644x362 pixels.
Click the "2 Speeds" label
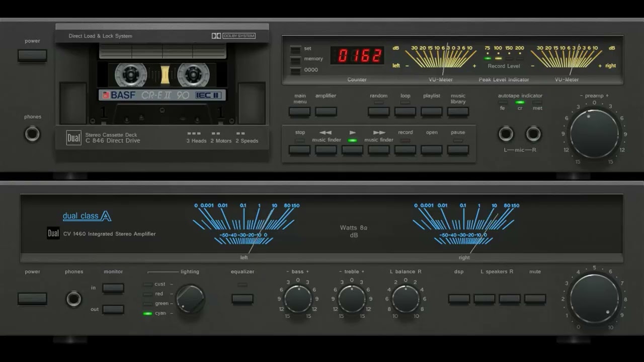pyautogui.click(x=247, y=141)
